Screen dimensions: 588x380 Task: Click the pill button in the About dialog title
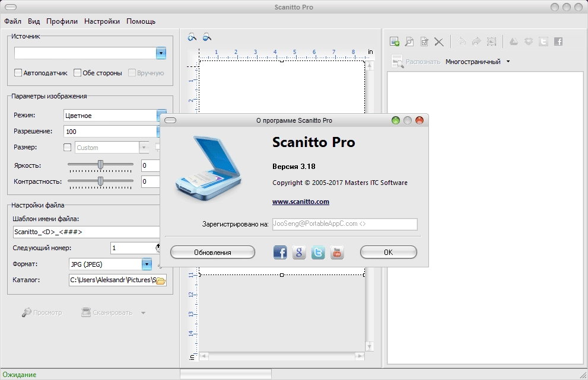pyautogui.click(x=170, y=120)
